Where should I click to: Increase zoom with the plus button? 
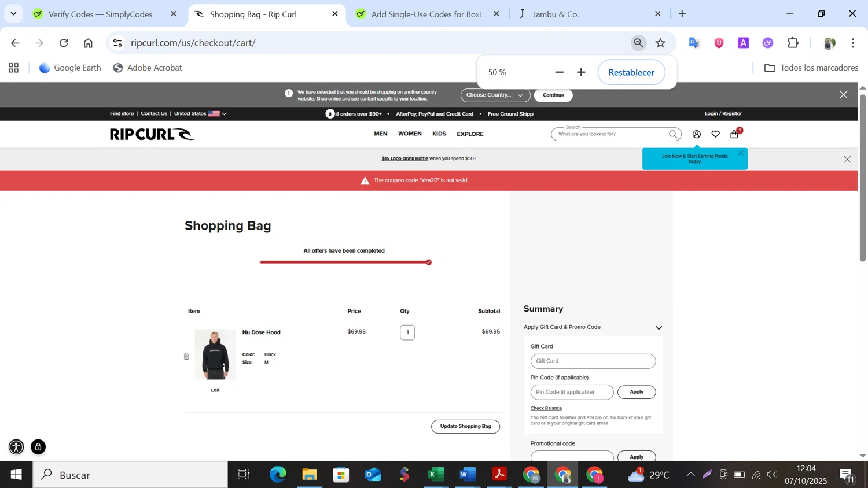point(582,72)
